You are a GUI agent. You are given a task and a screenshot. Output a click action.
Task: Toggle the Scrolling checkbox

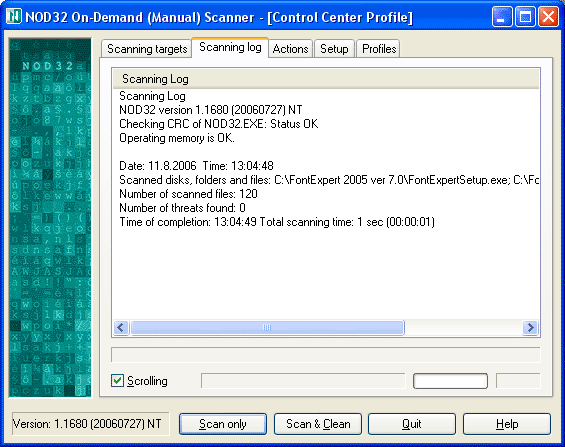(x=117, y=381)
